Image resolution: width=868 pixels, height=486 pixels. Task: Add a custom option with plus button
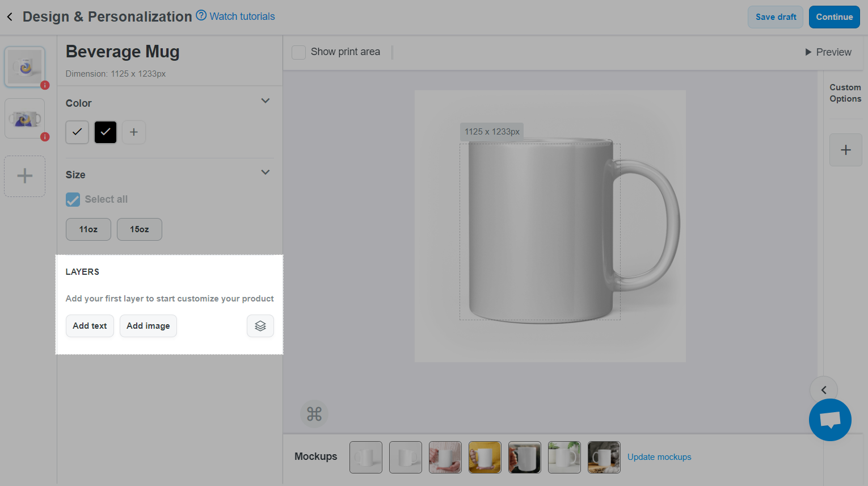click(x=846, y=150)
